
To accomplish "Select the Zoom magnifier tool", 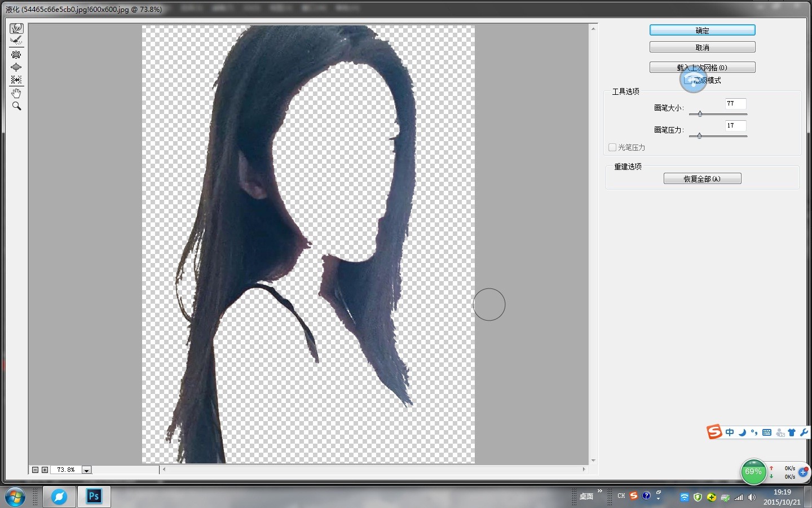I will coord(16,106).
